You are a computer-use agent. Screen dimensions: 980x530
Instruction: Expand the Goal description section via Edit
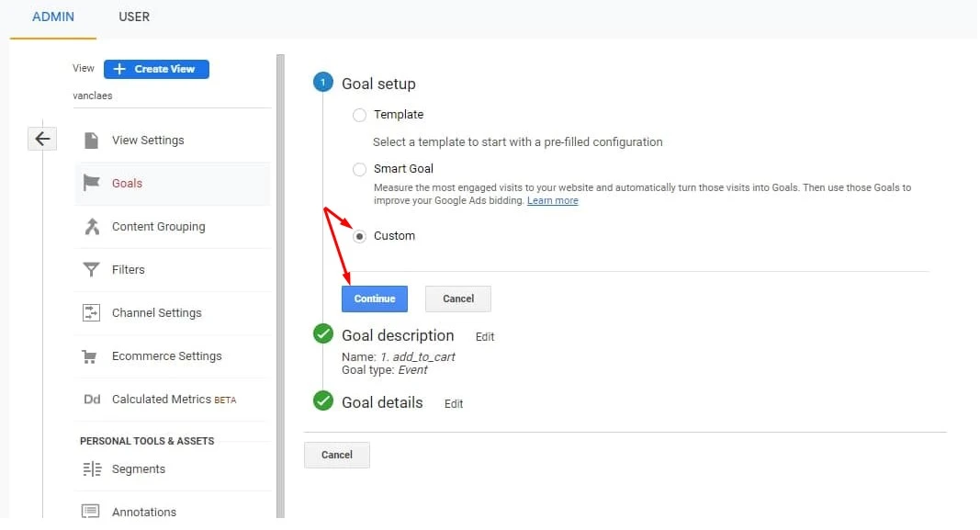[x=484, y=337]
